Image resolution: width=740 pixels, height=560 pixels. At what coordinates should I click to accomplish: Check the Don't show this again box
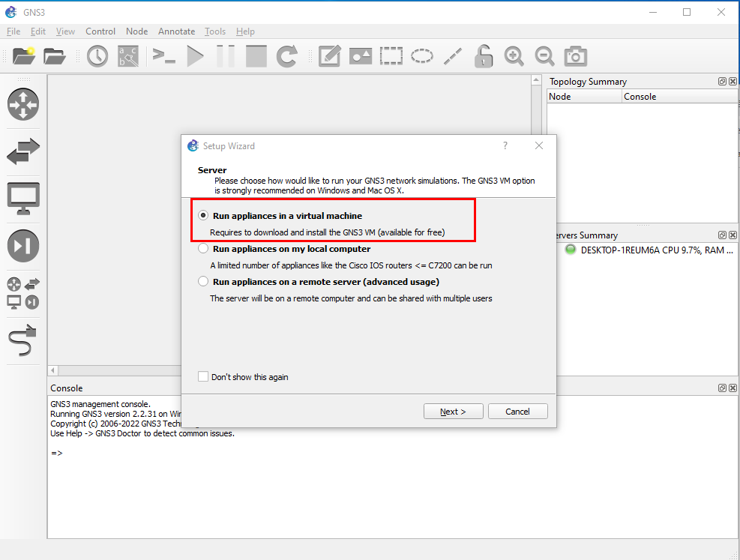(203, 376)
